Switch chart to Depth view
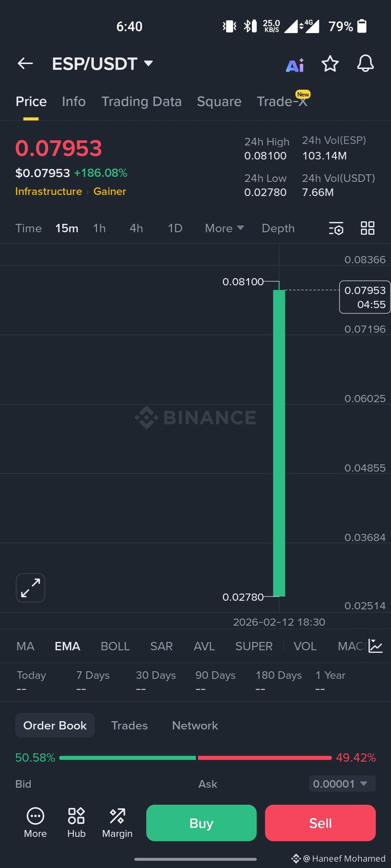Viewport: 391px width, 868px height. 278,228
